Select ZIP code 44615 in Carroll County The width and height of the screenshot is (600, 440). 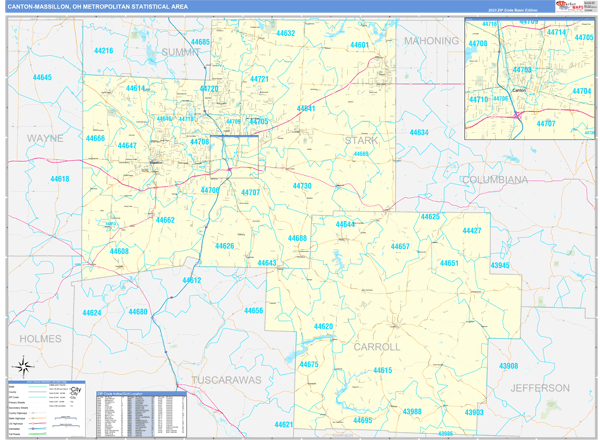tap(382, 370)
